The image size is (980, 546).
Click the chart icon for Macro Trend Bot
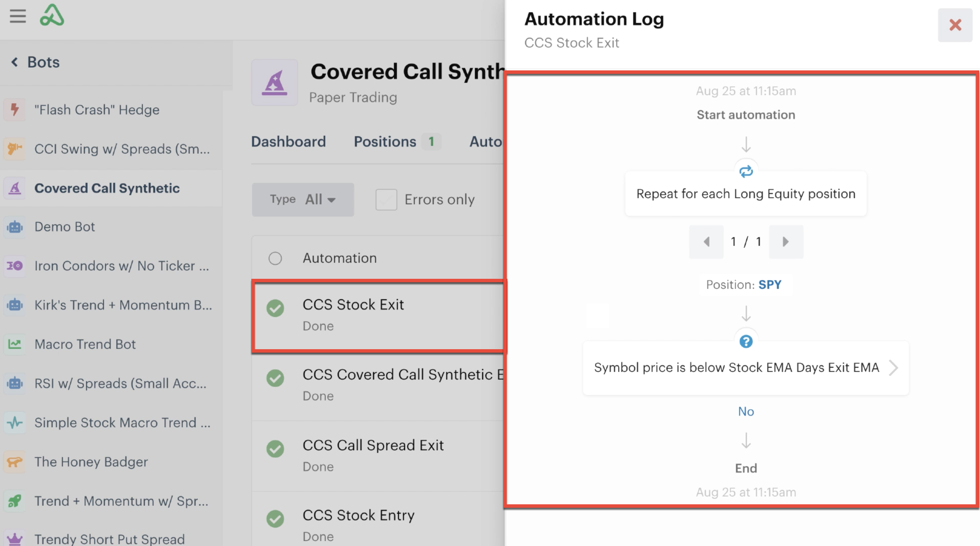[x=14, y=344]
